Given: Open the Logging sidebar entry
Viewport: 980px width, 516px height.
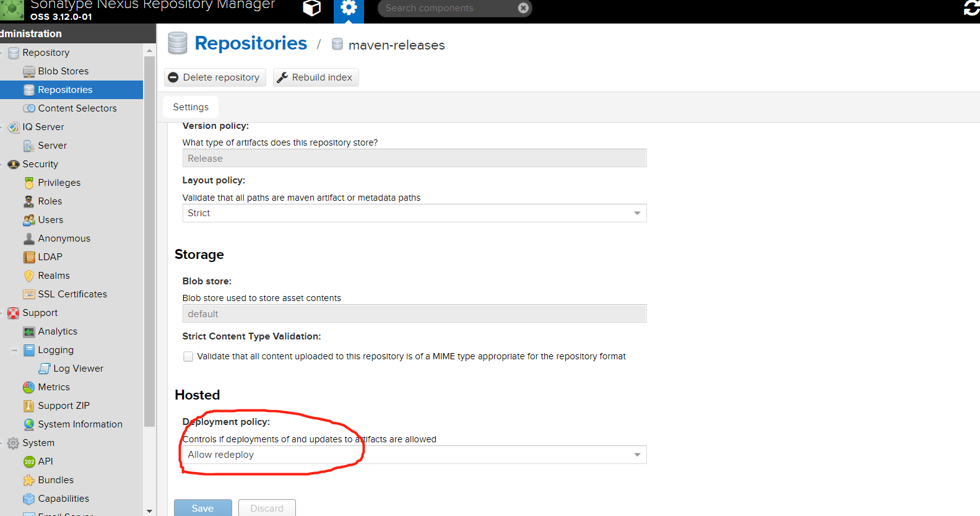Looking at the screenshot, I should pyautogui.click(x=56, y=350).
